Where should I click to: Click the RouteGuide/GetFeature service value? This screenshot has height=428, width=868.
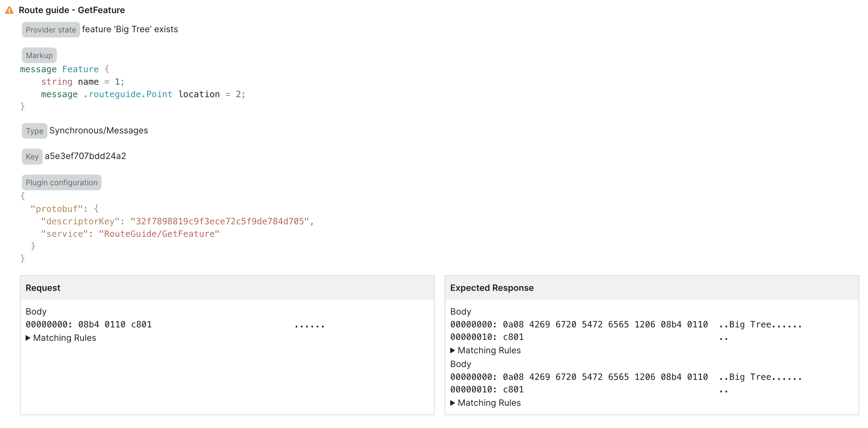click(x=159, y=233)
